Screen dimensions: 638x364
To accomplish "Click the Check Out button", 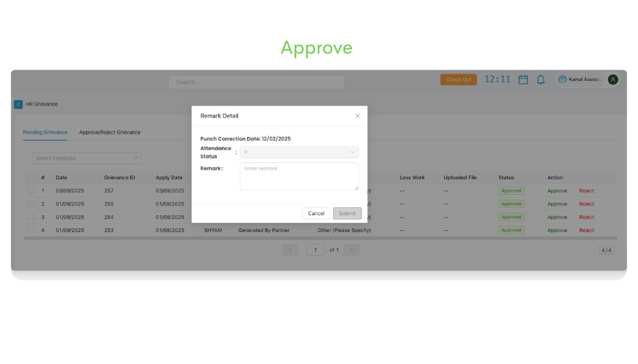I will (459, 80).
